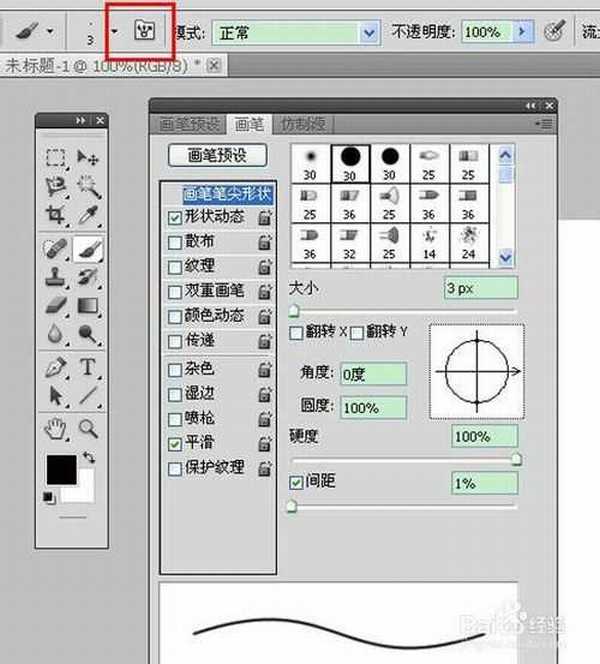Open the brush panel flyout menu
The height and width of the screenshot is (664, 600).
(x=544, y=124)
